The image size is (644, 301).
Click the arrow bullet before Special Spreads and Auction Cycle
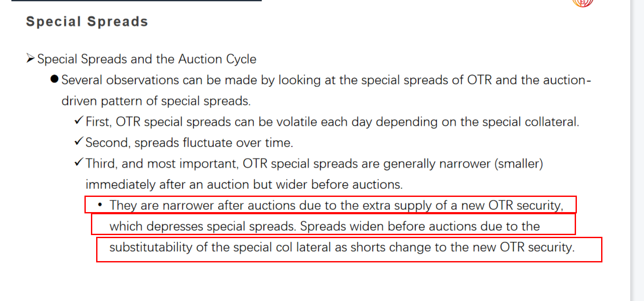[x=30, y=59]
